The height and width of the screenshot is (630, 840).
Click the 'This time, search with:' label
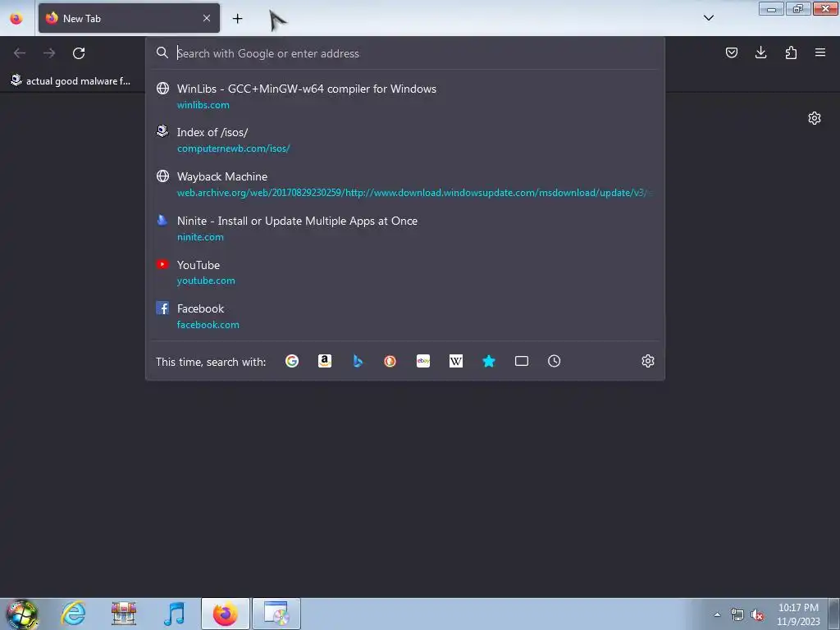211,362
